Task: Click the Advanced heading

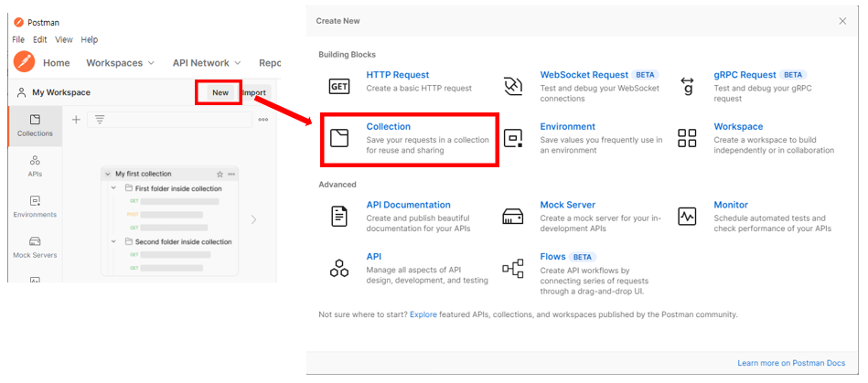Action: point(338,185)
